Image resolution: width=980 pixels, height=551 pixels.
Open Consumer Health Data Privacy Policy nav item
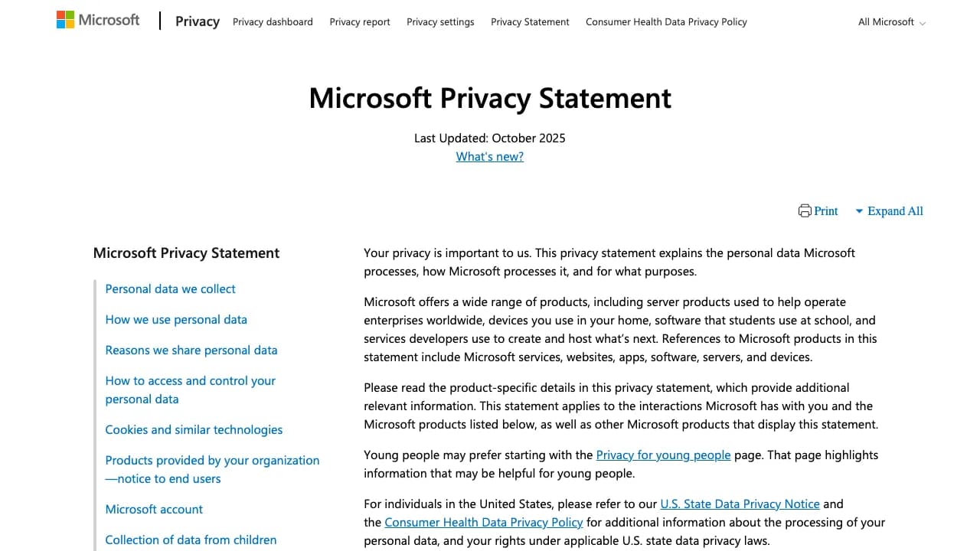click(666, 22)
